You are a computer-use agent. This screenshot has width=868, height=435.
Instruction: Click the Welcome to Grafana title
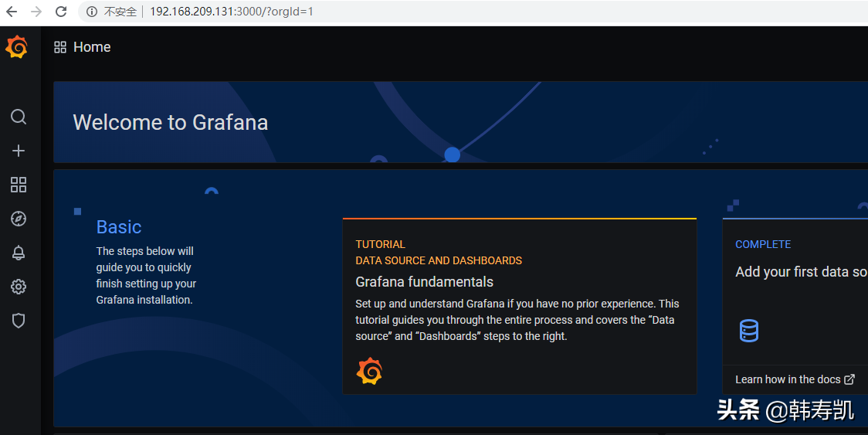pos(171,123)
